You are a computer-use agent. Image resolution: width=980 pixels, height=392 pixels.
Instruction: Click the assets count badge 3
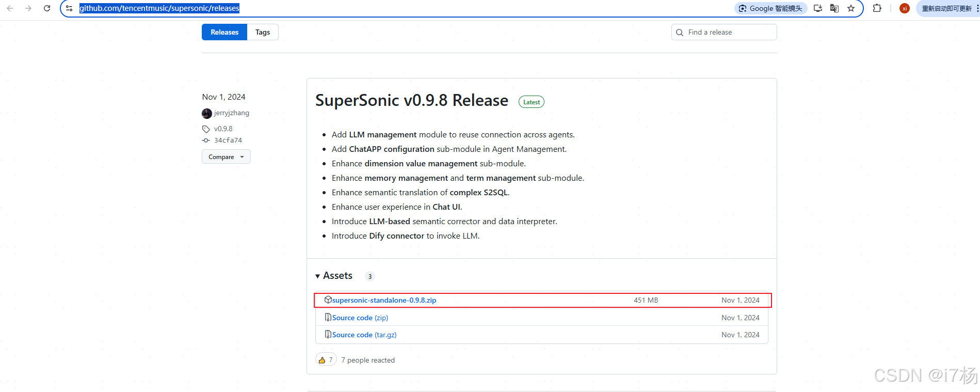[370, 276]
